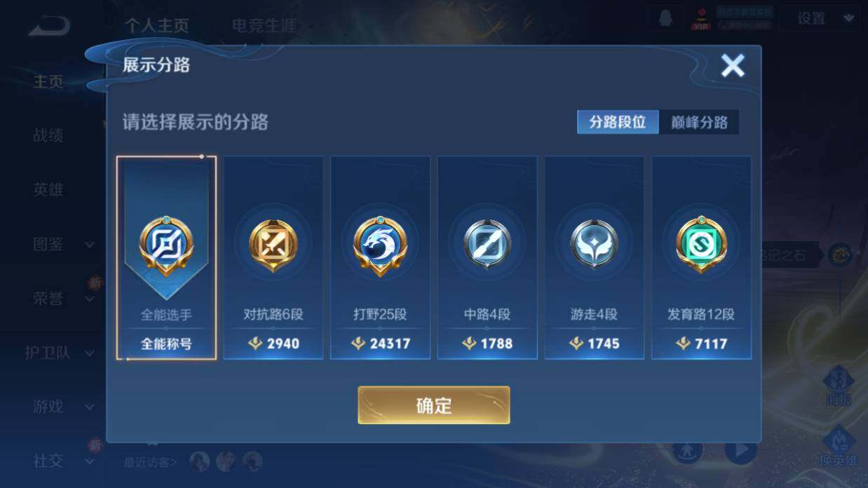This screenshot has width=868, height=488.
Task: Open the 个人主页 tab
Action: tap(157, 26)
